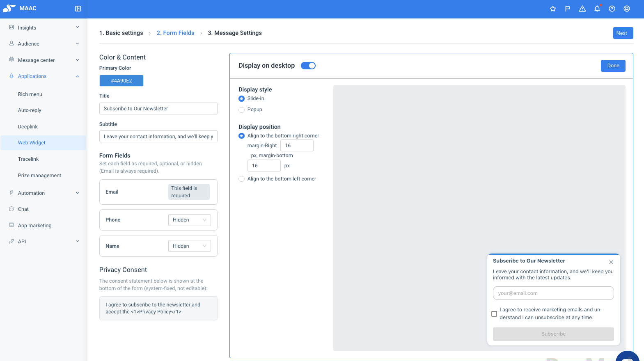Toggle Display on desktop switch
This screenshot has height=361, width=644.
(308, 66)
